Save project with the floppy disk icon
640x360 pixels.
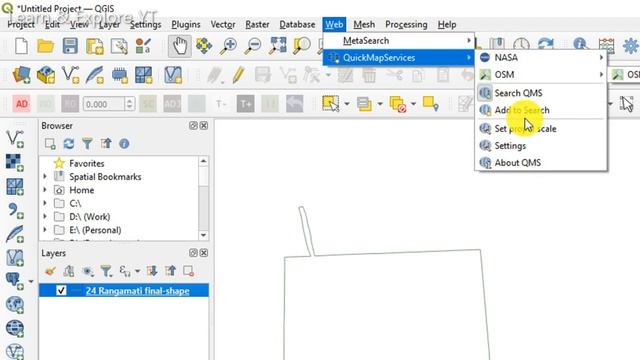[70, 46]
